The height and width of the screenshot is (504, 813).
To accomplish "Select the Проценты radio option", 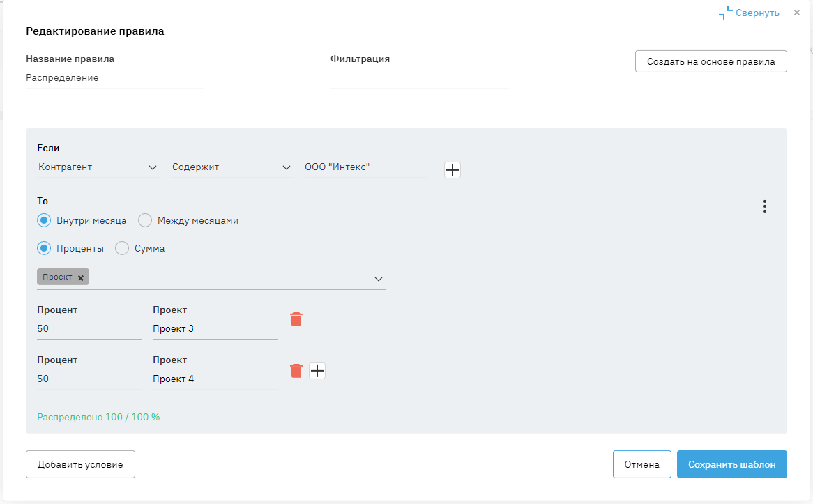I will (44, 248).
